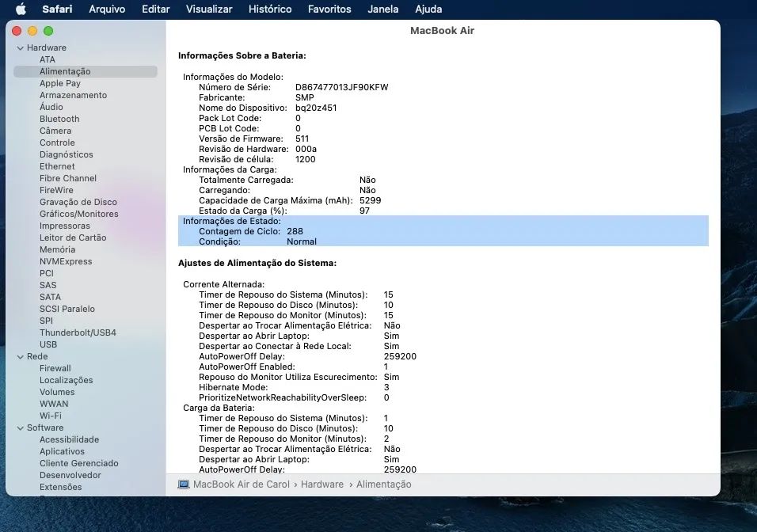Click the green zoom window button

(x=48, y=31)
